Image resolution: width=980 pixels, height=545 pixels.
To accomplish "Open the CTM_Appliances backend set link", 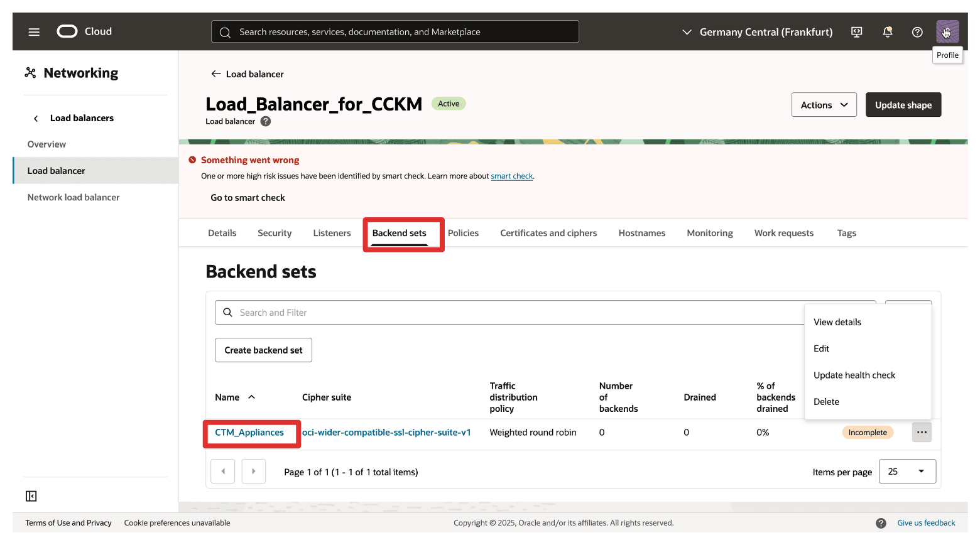I will (249, 433).
